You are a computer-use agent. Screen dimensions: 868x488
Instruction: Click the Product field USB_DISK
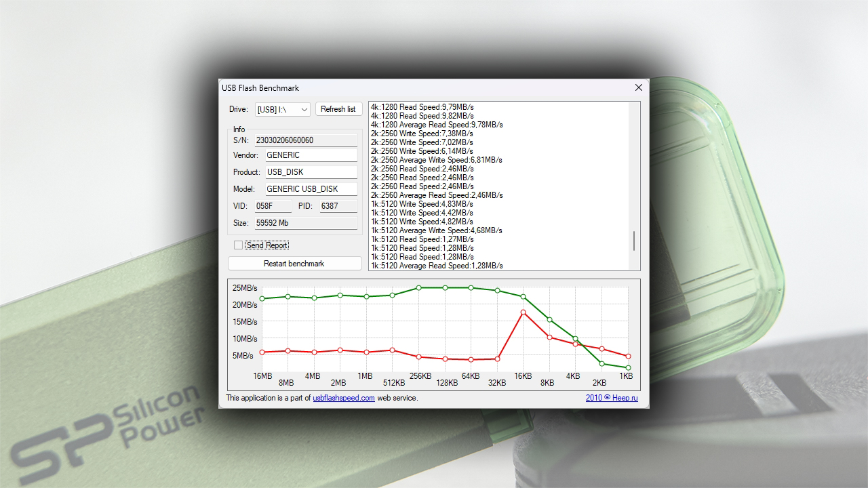click(311, 172)
